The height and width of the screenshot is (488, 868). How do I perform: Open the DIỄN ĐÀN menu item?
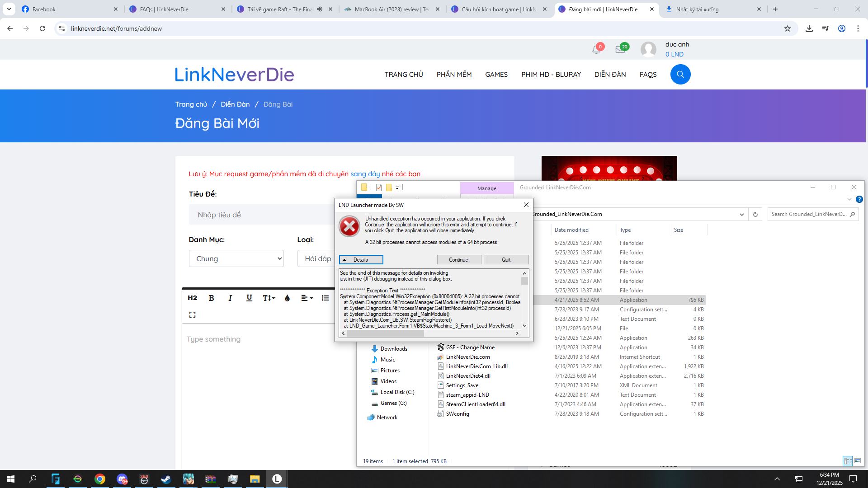[610, 75]
